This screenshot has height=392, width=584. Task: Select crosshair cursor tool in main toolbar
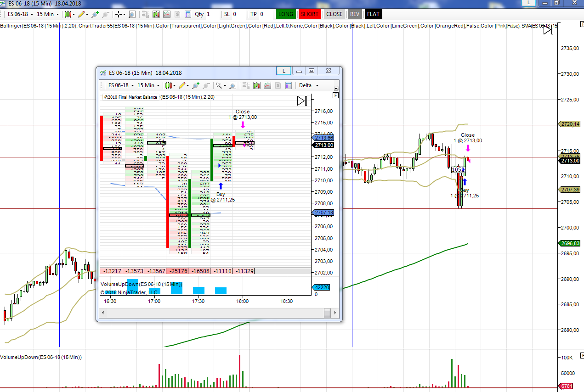coord(119,14)
